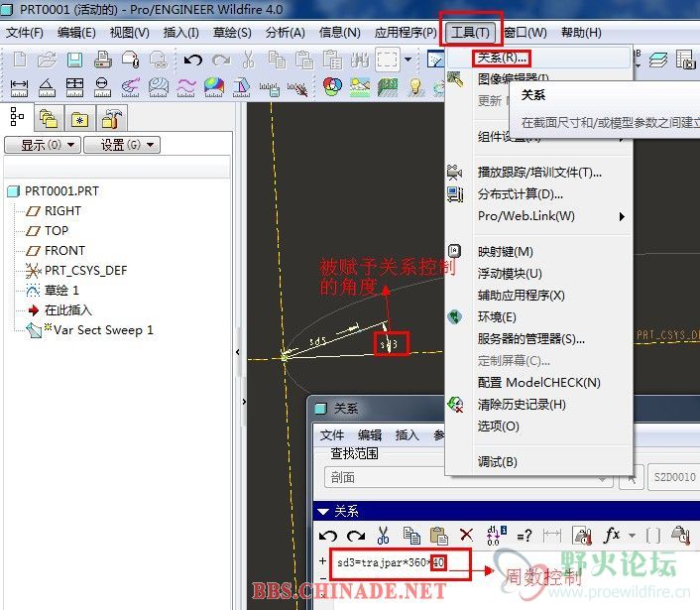This screenshot has height=610, width=700.
Task: Click the light bulb icon
Action: (415, 87)
